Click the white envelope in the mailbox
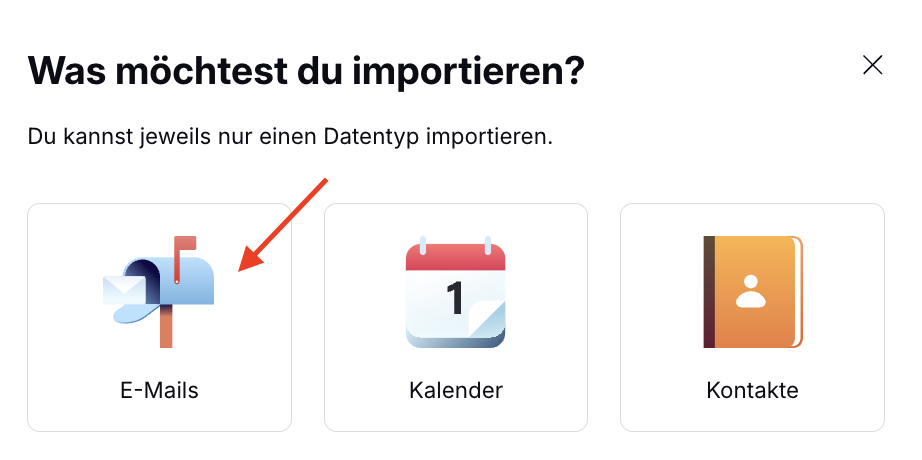Viewport: 922px width, 460px height. 122,290
